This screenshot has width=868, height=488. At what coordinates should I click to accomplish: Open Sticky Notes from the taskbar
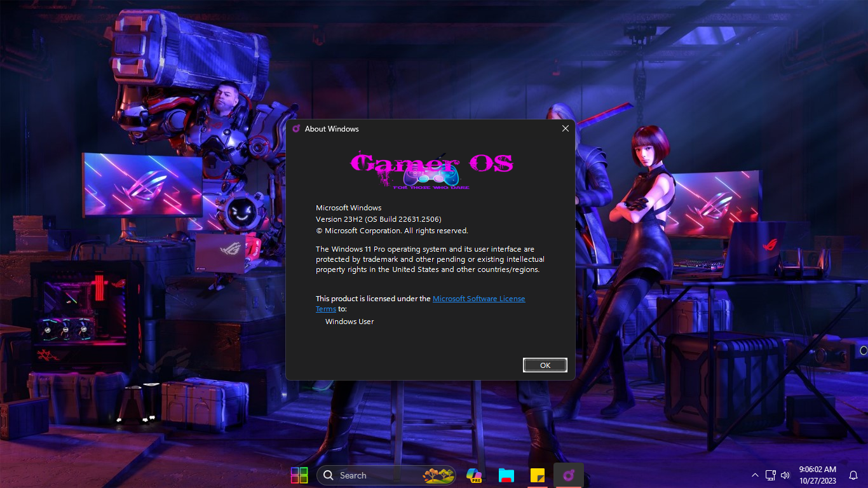tap(538, 475)
